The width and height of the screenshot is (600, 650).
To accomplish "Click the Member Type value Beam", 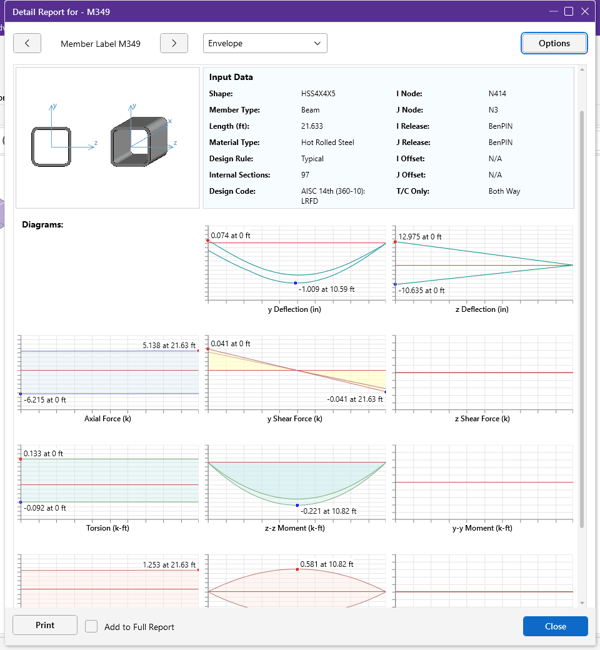I will 310,110.
